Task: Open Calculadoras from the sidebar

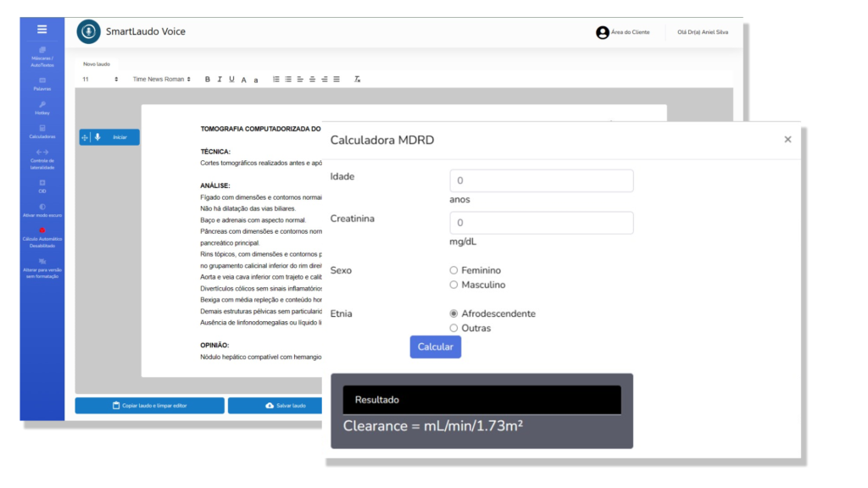Action: pyautogui.click(x=42, y=132)
